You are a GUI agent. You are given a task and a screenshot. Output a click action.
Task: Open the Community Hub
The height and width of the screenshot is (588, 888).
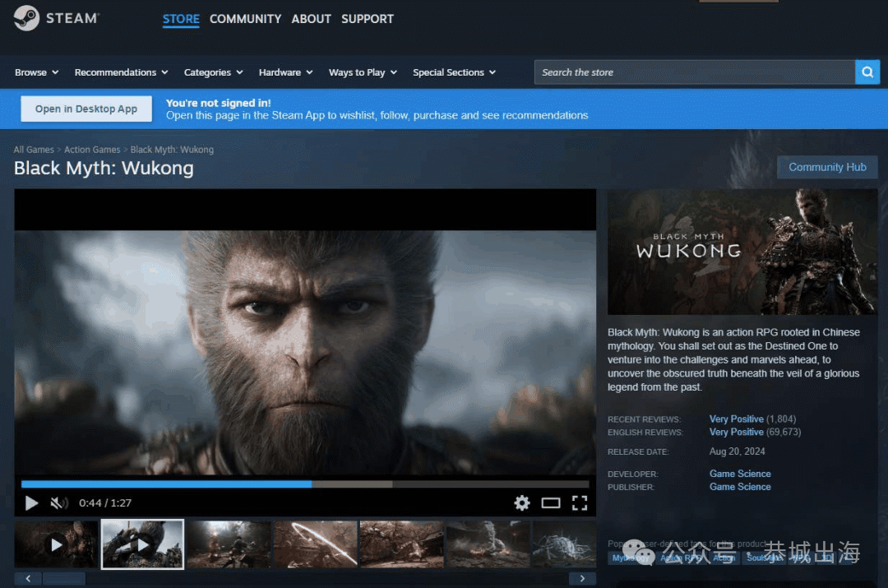(x=827, y=167)
